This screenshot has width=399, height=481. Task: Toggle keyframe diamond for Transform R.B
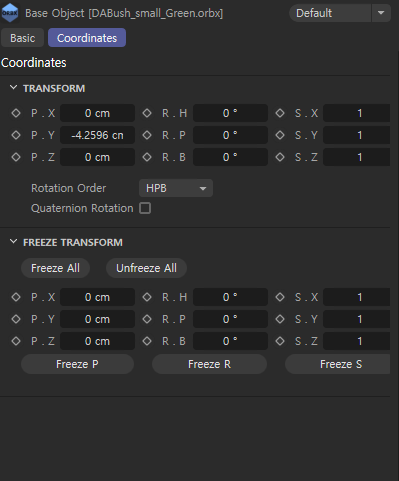click(x=147, y=157)
